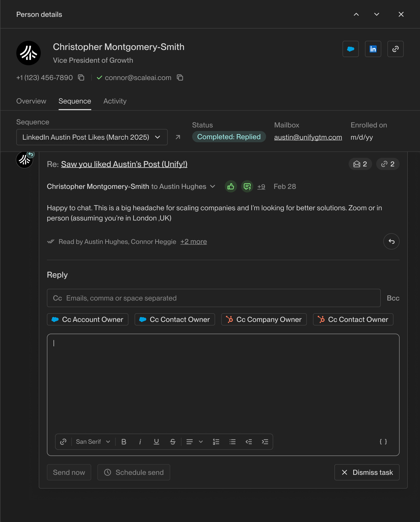Click the green thumbs-up reaction icon
Image resolution: width=420 pixels, height=522 pixels.
click(x=231, y=186)
